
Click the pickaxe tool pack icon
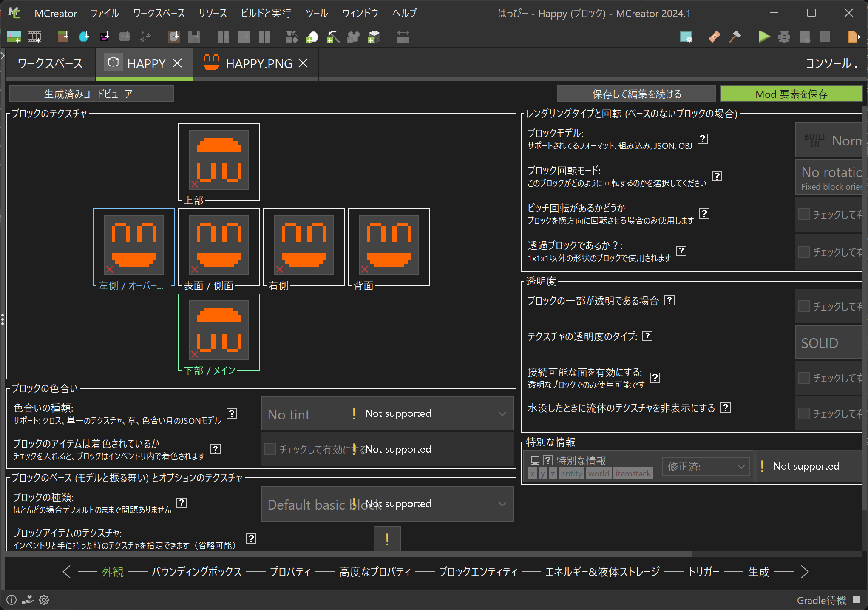(x=333, y=37)
